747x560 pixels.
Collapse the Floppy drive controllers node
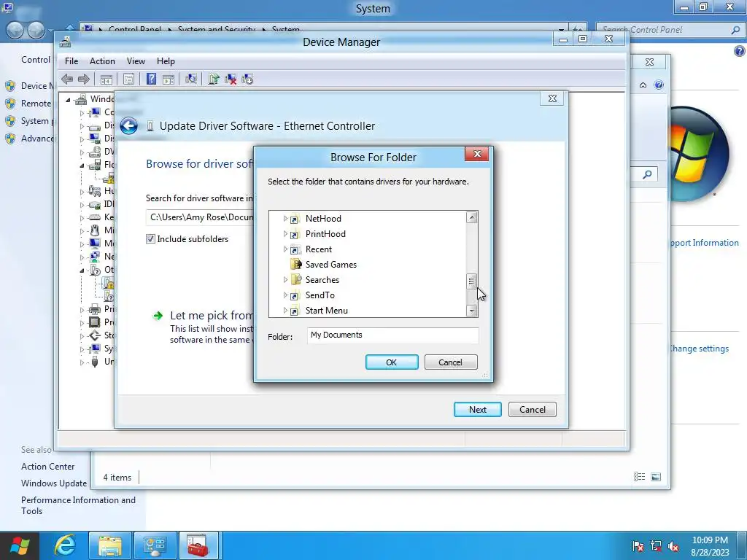pyautogui.click(x=82, y=166)
